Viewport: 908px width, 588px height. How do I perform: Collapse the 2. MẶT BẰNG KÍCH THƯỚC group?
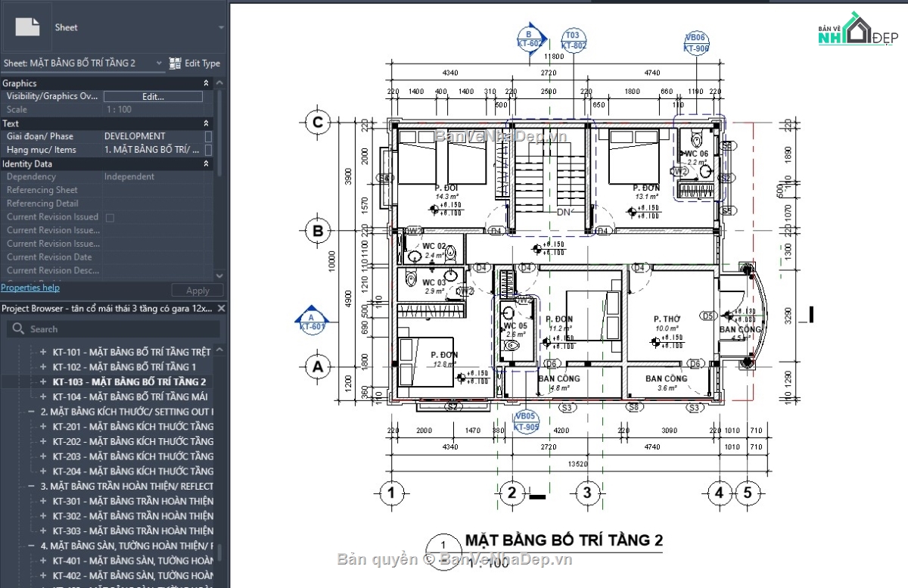tap(32, 412)
